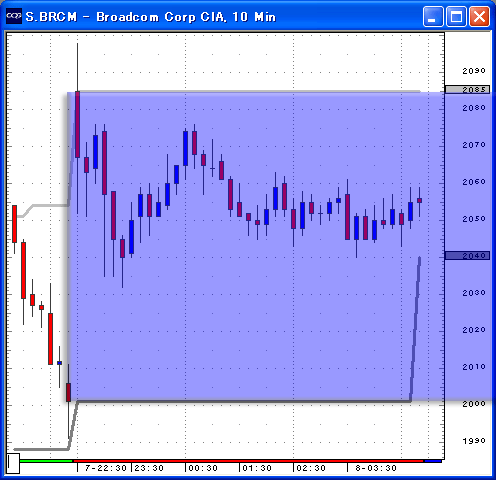
Task: Click the 2090 price scale label
Action: pyautogui.click(x=474, y=71)
